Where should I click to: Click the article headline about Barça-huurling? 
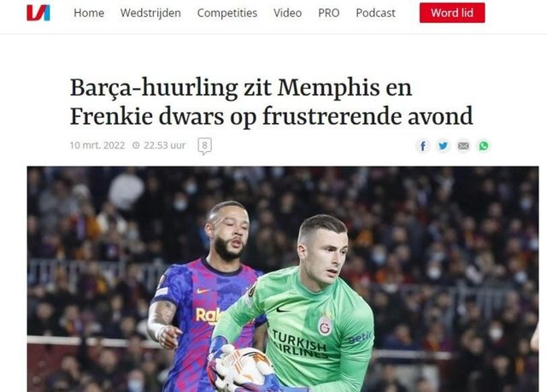pos(272,102)
